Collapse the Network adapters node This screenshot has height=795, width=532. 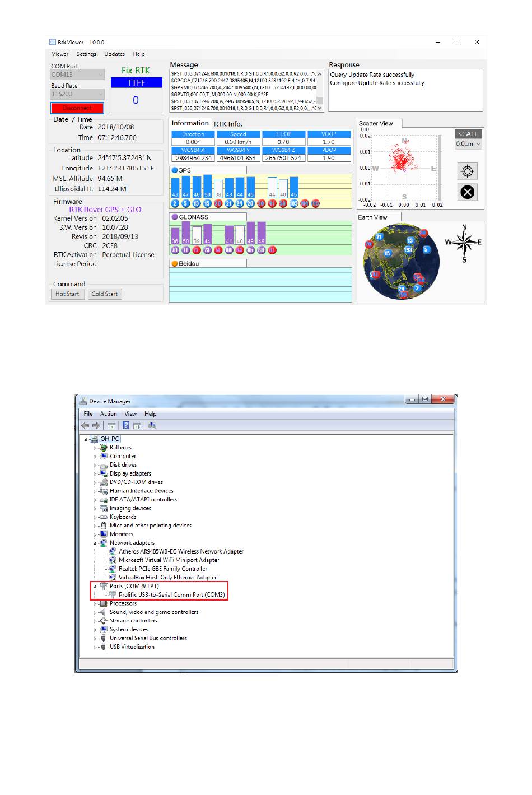click(95, 543)
